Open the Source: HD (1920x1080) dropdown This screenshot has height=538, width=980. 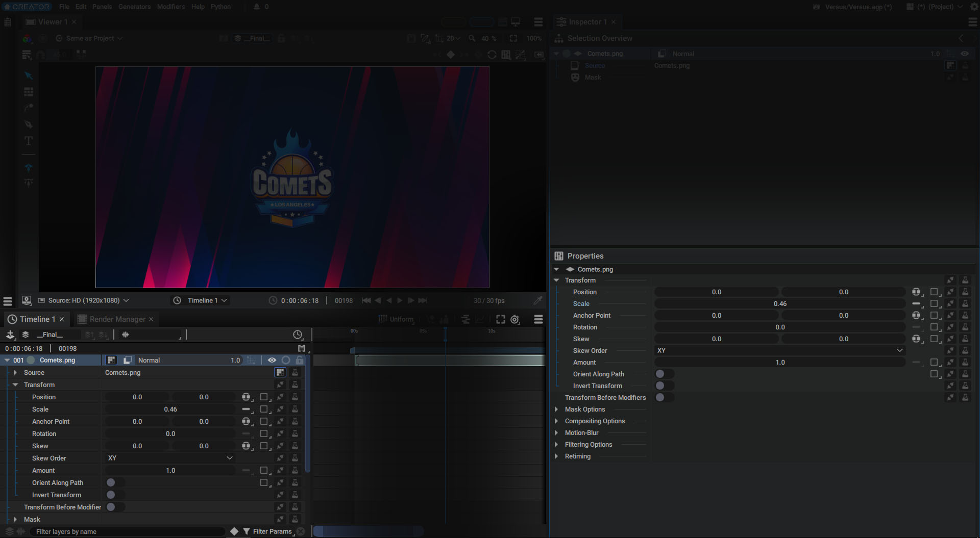click(x=84, y=300)
